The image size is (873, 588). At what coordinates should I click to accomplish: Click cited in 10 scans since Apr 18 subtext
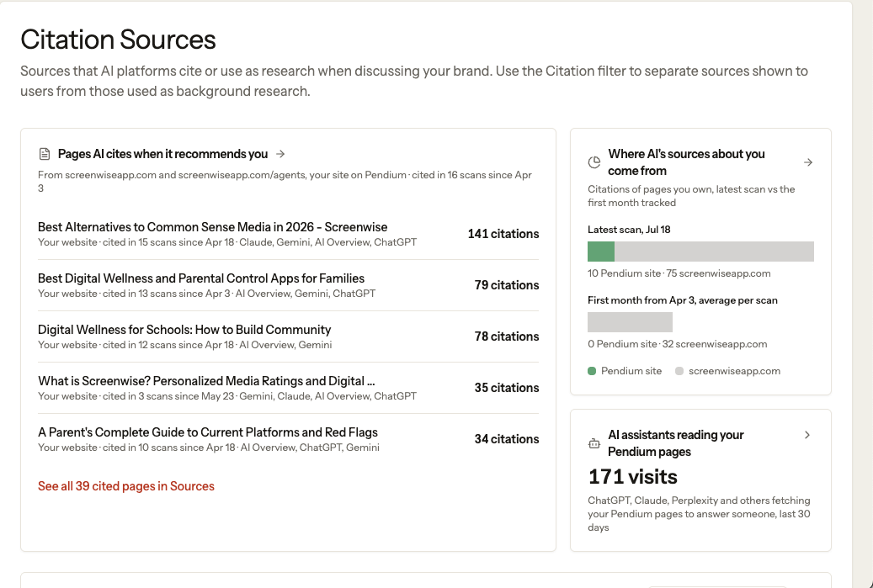(x=168, y=448)
